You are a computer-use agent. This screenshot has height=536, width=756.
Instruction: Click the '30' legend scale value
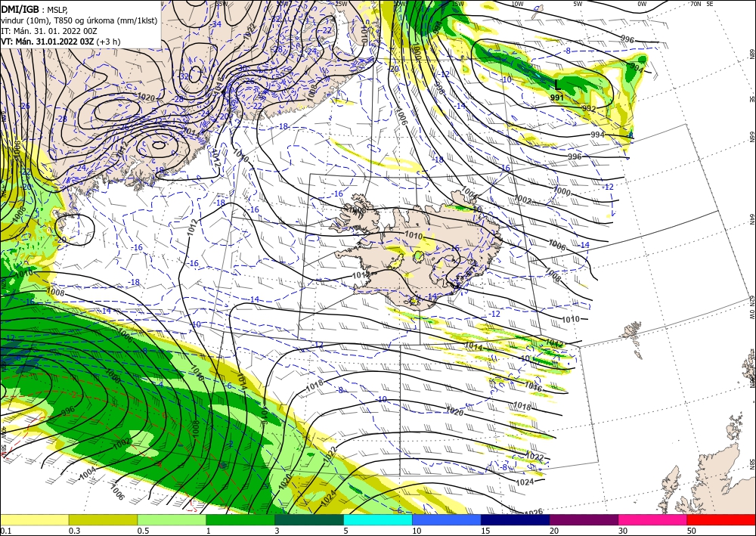(x=623, y=531)
